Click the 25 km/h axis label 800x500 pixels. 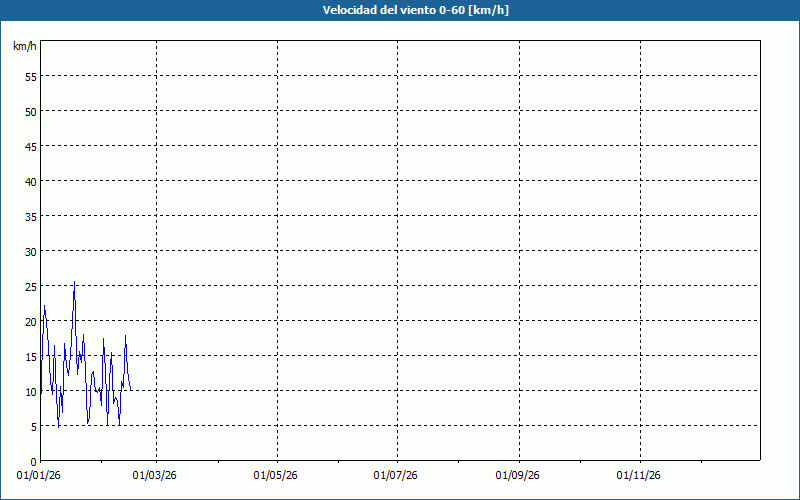coord(30,286)
